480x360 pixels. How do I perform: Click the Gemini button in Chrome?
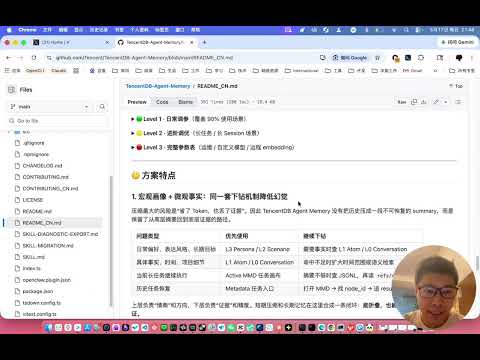[457, 42]
